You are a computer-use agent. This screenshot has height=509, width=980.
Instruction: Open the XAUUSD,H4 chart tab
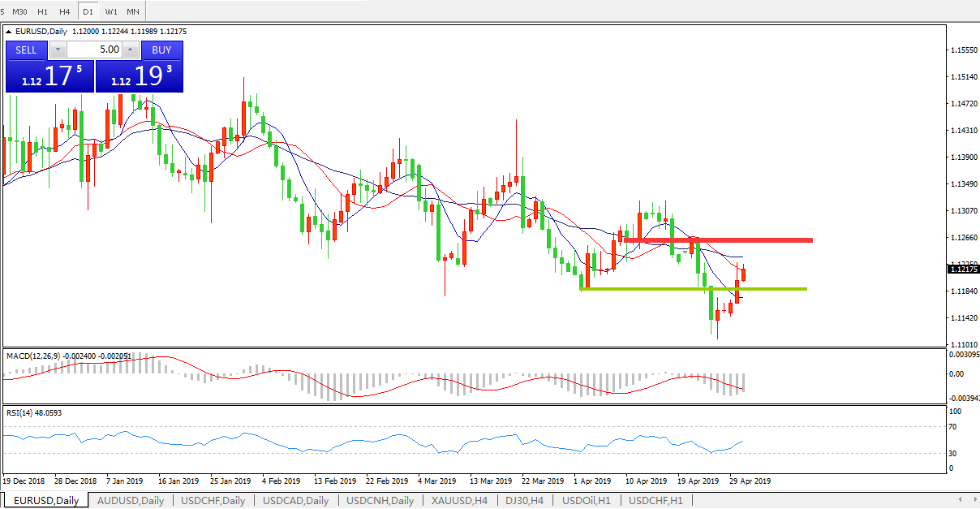coord(459,500)
